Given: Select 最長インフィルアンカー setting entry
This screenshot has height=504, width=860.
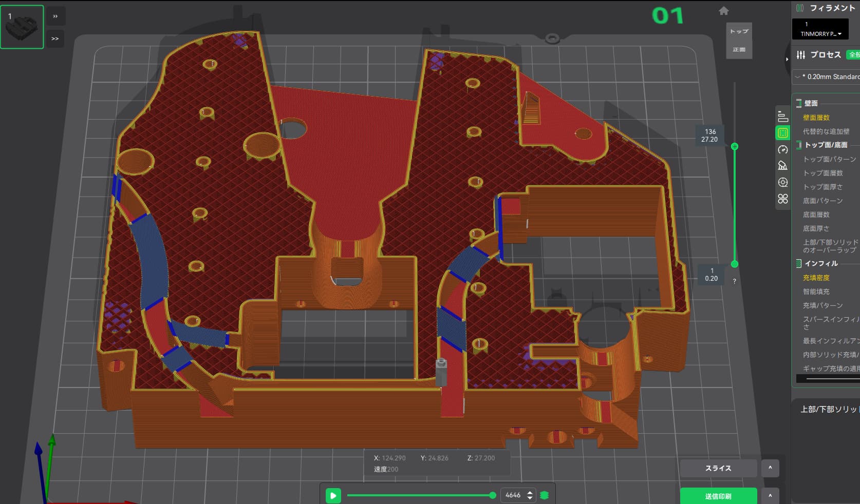Looking at the screenshot, I should tap(831, 341).
